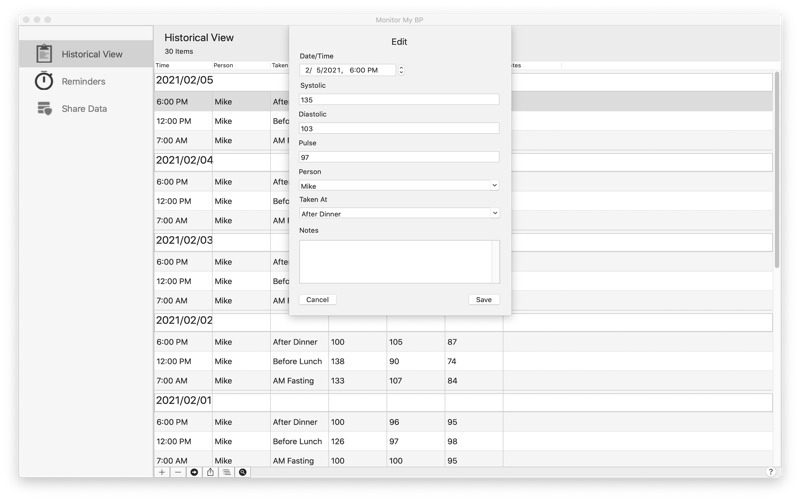The width and height of the screenshot is (800, 500).
Task: Click the list lines toolbar icon
Action: click(227, 472)
